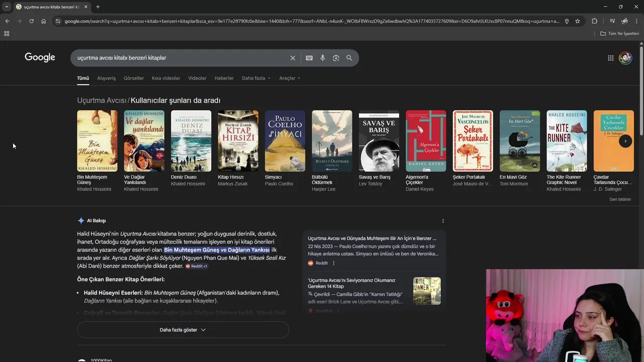Image resolution: width=644 pixels, height=362 pixels.
Task: Select the Şeker Portakalı book cover
Action: click(473, 141)
